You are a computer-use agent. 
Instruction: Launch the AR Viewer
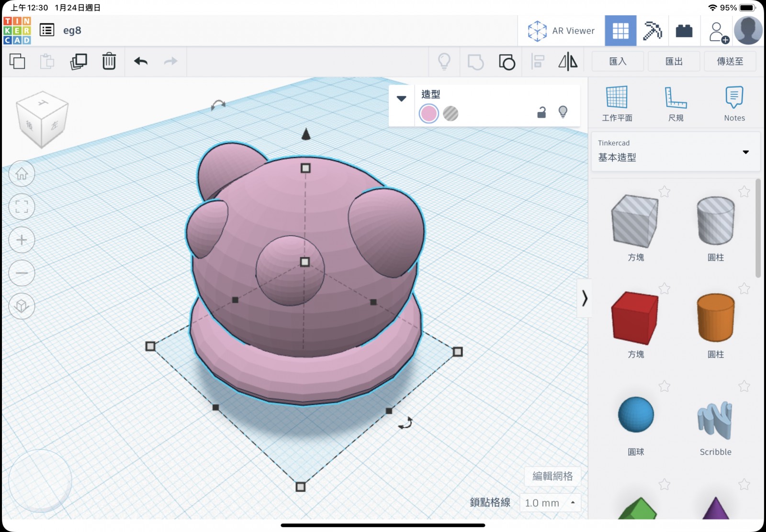coord(561,31)
